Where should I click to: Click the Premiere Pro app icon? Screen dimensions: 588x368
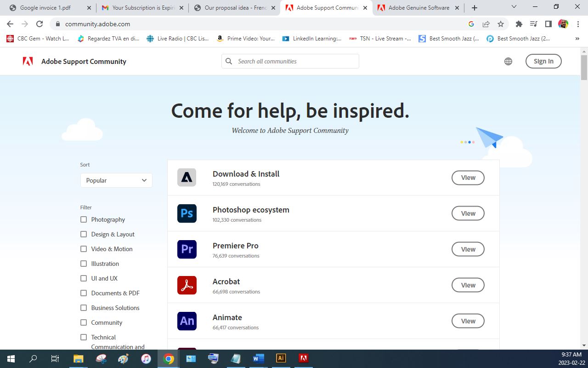187,249
